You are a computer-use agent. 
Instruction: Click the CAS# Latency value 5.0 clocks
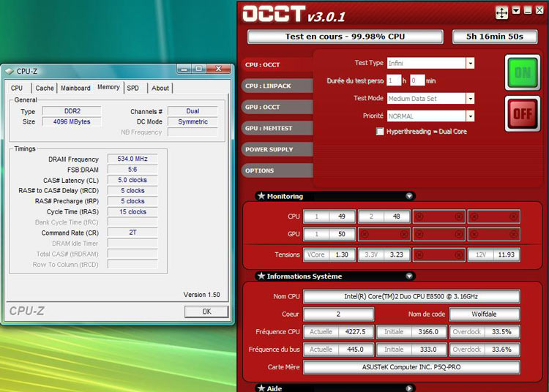[x=132, y=180]
